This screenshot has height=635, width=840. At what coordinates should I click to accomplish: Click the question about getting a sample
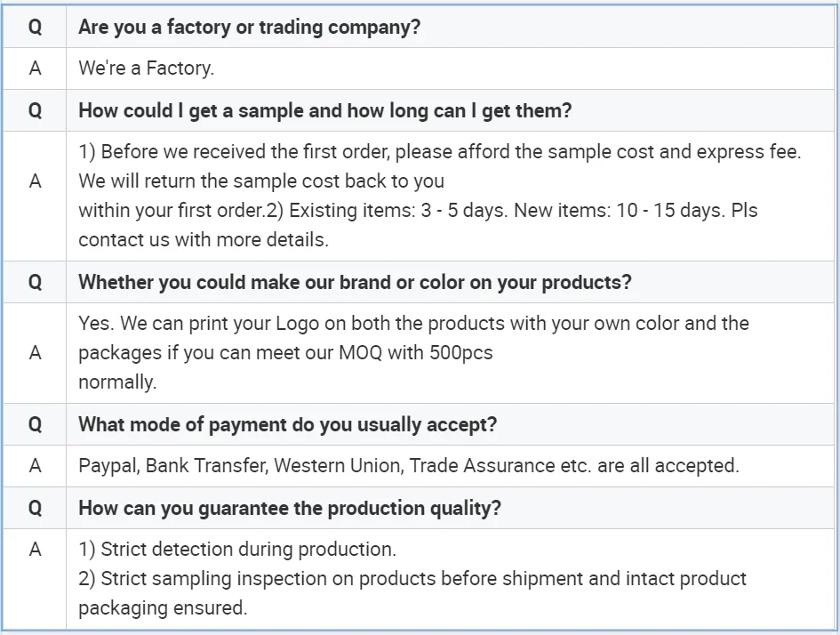[x=324, y=110]
